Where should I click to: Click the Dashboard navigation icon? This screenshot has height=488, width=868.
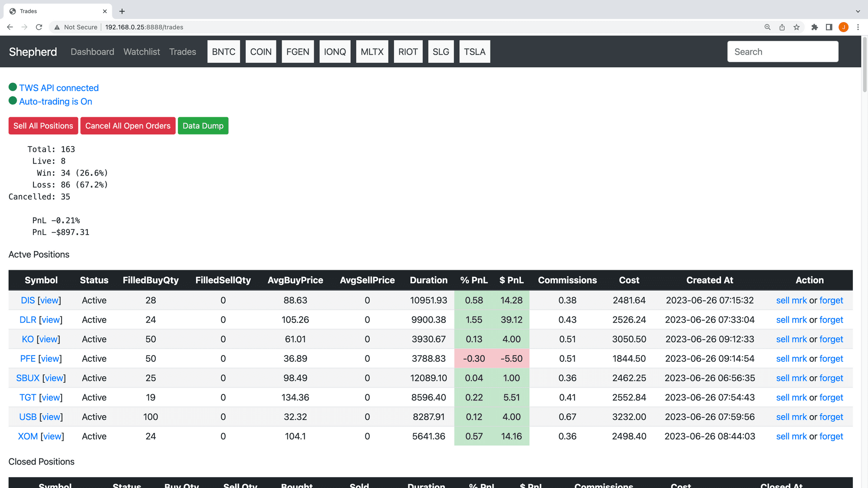click(x=92, y=51)
